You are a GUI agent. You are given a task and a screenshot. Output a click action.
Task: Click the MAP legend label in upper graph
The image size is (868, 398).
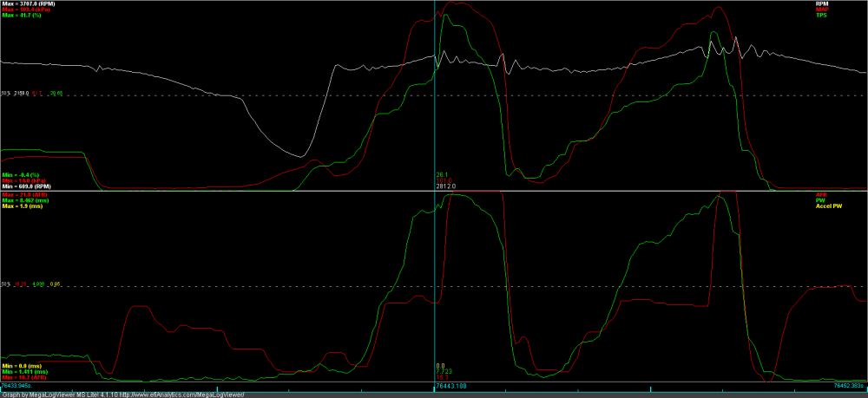pos(822,9)
